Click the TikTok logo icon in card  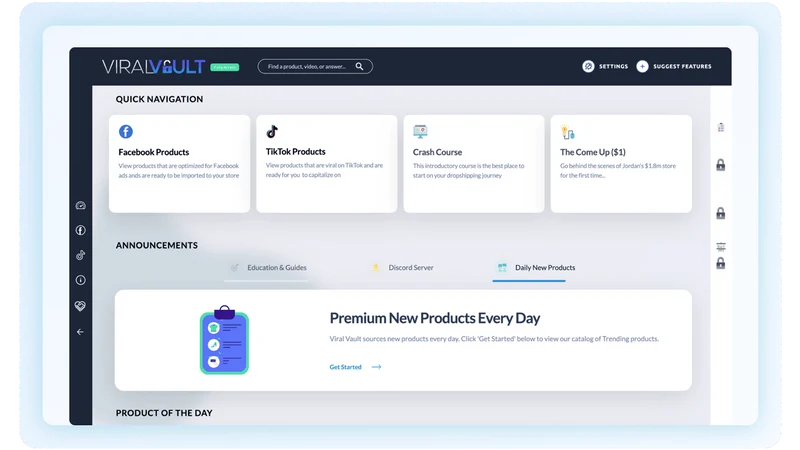[272, 132]
